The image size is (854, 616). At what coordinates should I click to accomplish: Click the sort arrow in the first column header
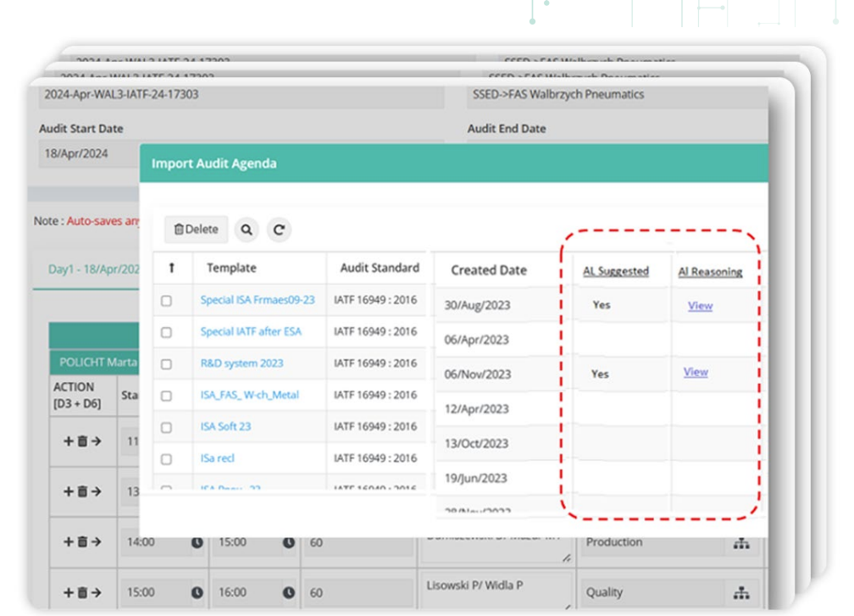[x=172, y=267]
